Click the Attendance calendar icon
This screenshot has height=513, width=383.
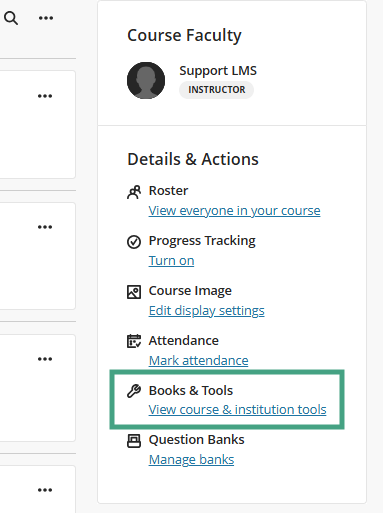point(134,341)
